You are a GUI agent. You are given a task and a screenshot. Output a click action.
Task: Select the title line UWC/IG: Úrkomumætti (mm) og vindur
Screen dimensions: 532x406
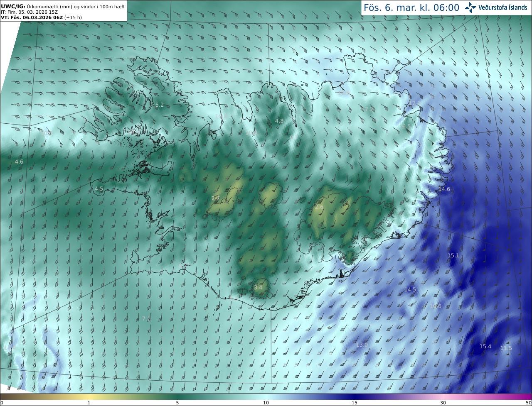tap(62, 6)
